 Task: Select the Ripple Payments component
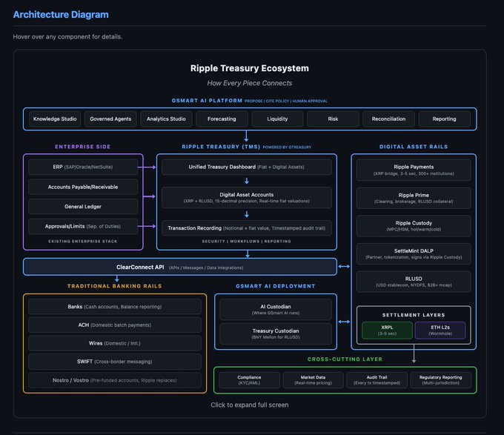(414, 170)
